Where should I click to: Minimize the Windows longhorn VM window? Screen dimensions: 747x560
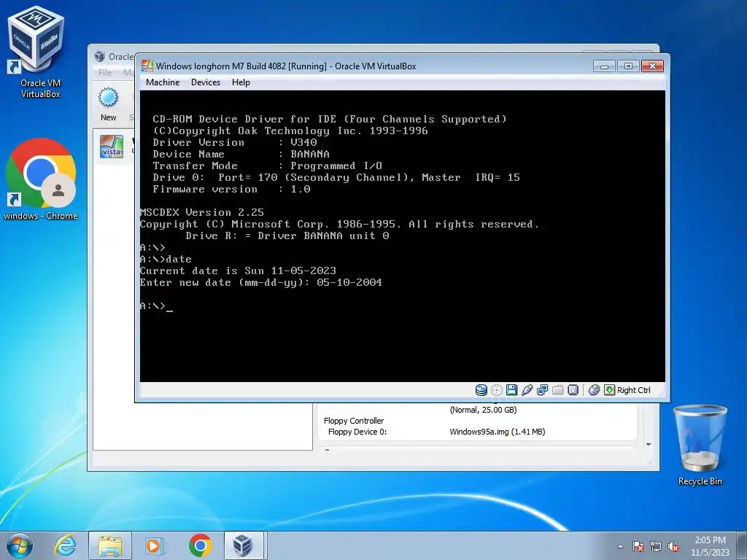coord(605,66)
